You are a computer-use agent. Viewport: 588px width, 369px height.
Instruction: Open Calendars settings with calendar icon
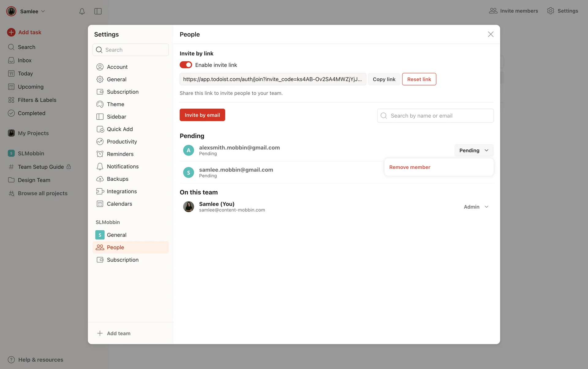(119, 204)
